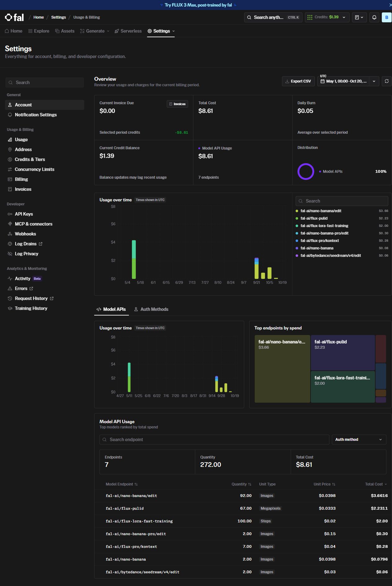Click the Billing card icon
The width and height of the screenshot is (392, 586).
(10, 179)
